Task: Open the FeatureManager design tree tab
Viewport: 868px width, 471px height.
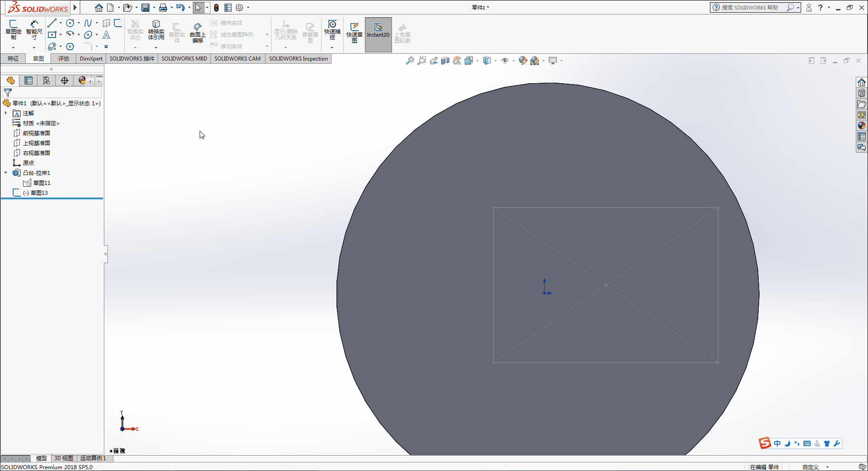Action: pos(10,80)
